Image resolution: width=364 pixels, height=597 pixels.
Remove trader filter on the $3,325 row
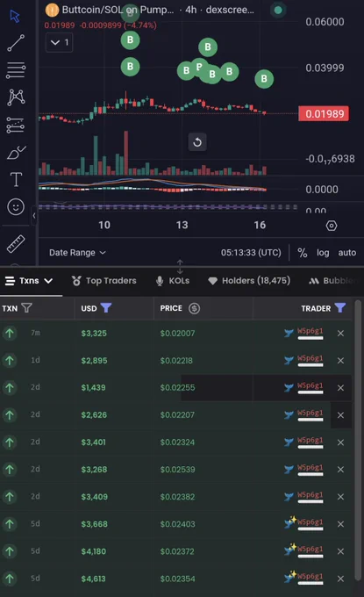coord(340,333)
